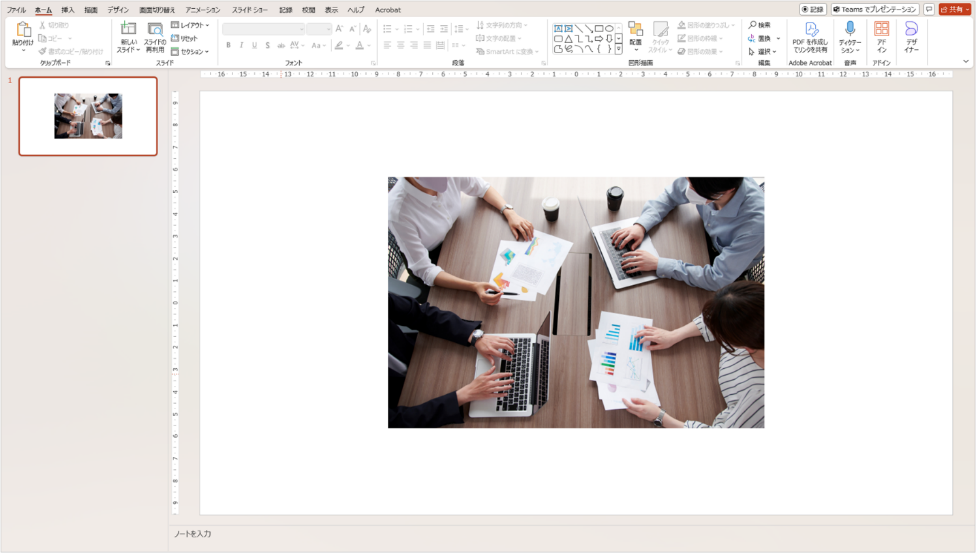The width and height of the screenshot is (976, 553).
Task: Toggle align text left
Action: (387, 45)
